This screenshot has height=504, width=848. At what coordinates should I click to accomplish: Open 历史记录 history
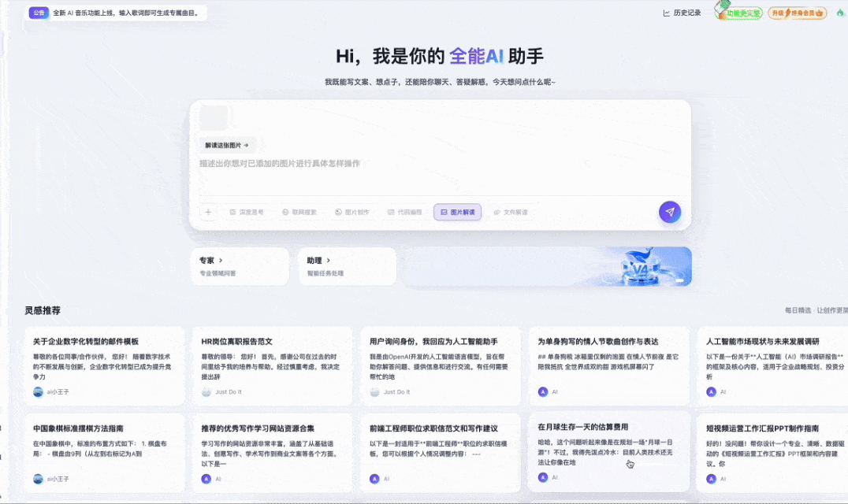[682, 13]
